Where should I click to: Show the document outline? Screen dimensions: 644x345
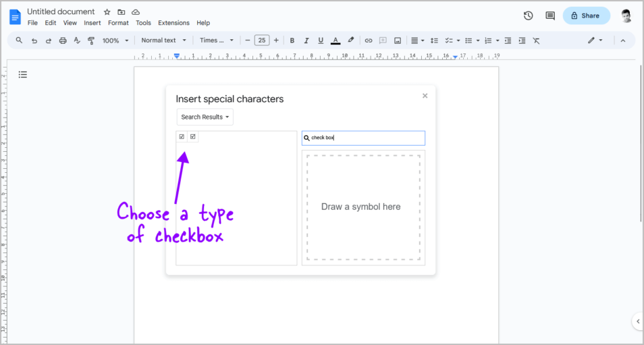tap(22, 74)
